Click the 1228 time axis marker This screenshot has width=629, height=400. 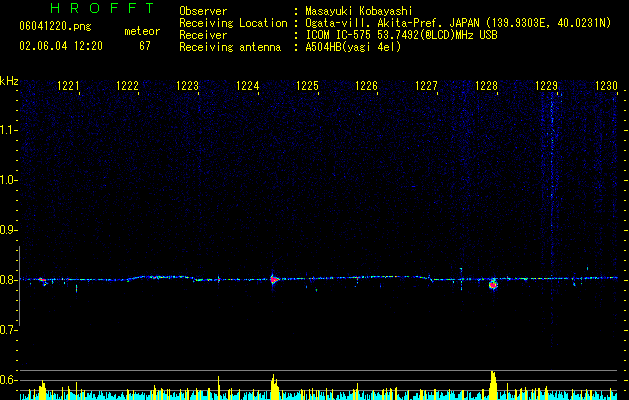[x=486, y=86]
